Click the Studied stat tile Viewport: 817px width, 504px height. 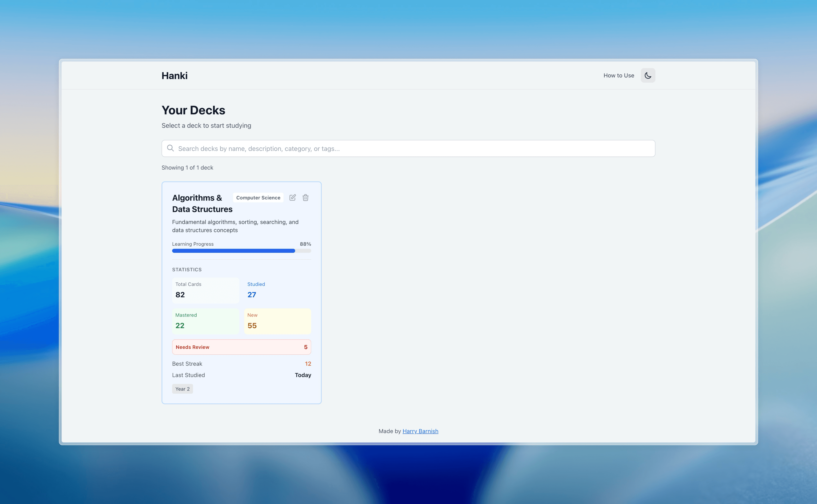pyautogui.click(x=277, y=290)
